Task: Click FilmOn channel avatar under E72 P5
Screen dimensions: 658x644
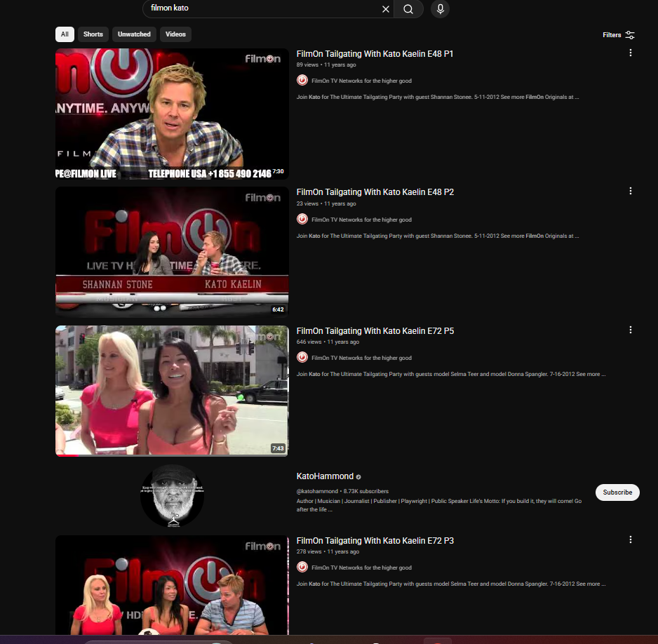Action: pyautogui.click(x=302, y=358)
